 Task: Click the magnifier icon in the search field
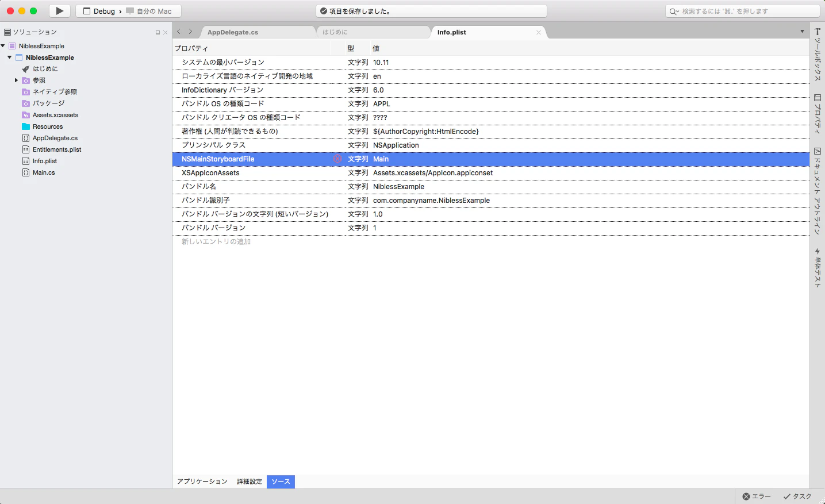pos(674,11)
